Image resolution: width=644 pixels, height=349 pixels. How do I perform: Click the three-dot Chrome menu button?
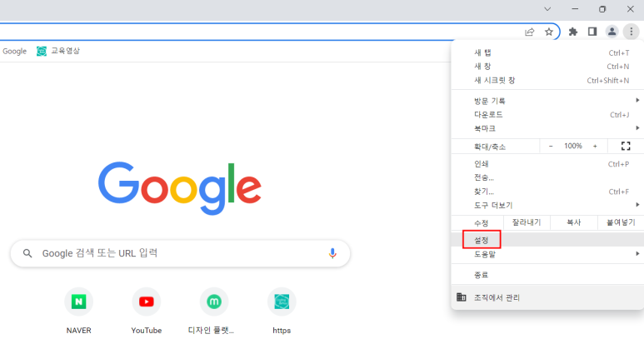point(632,32)
